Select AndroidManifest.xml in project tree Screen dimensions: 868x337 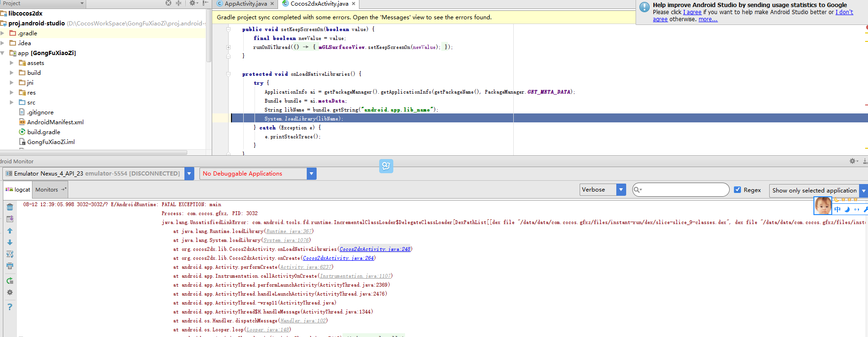coord(55,122)
